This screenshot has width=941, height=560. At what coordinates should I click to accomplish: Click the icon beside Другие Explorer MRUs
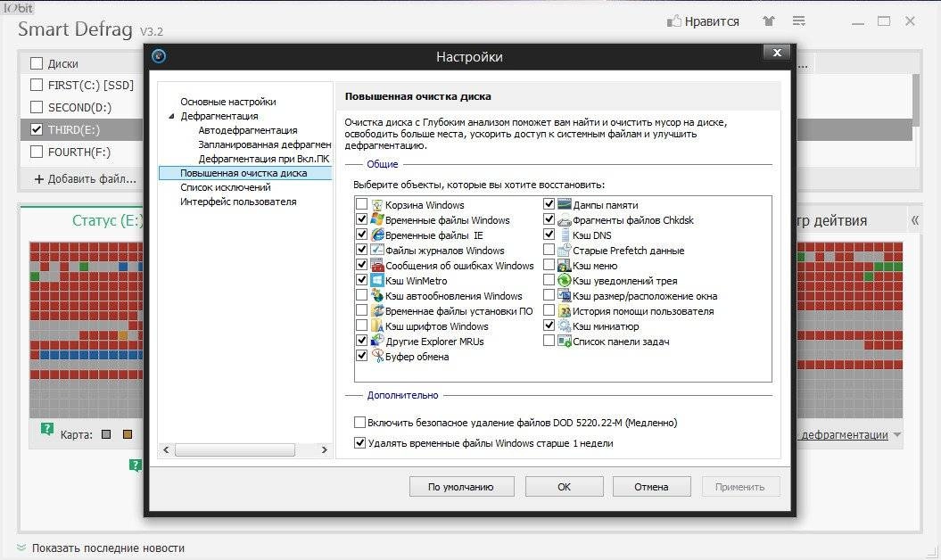coord(377,341)
